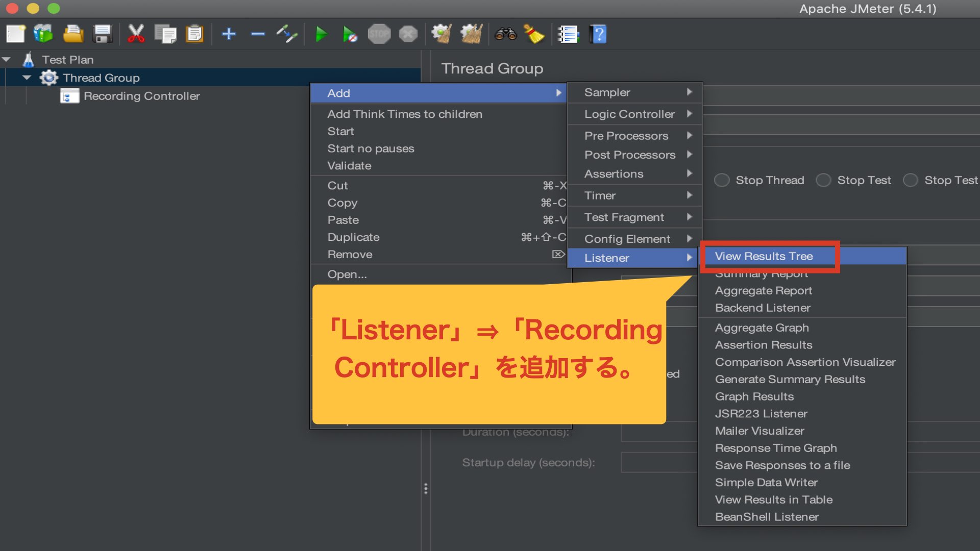Select Aggregate Report from Listener menu
The width and height of the screenshot is (980, 551).
tap(763, 291)
